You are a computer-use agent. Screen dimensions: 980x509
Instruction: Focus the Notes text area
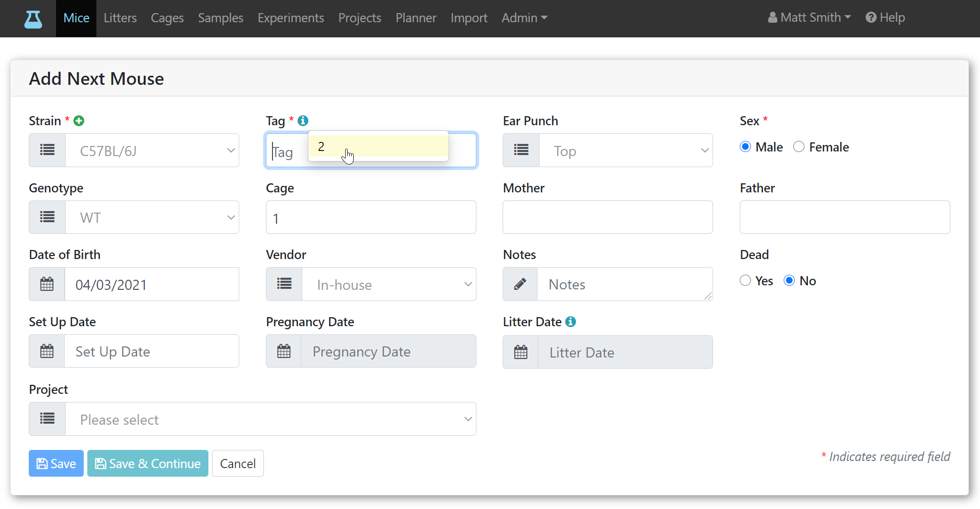click(x=625, y=284)
